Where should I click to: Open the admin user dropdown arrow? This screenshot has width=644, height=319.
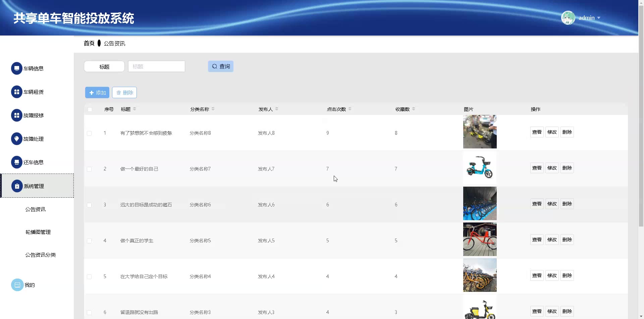coord(599,18)
